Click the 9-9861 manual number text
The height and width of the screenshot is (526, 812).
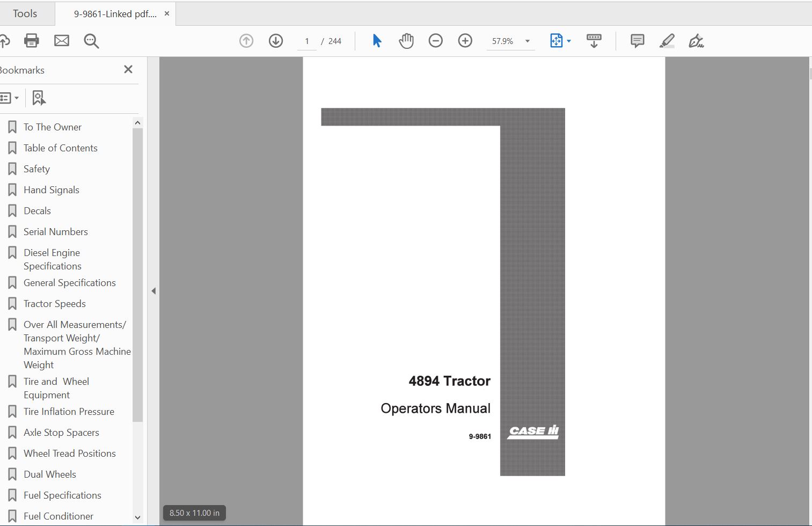(480, 436)
